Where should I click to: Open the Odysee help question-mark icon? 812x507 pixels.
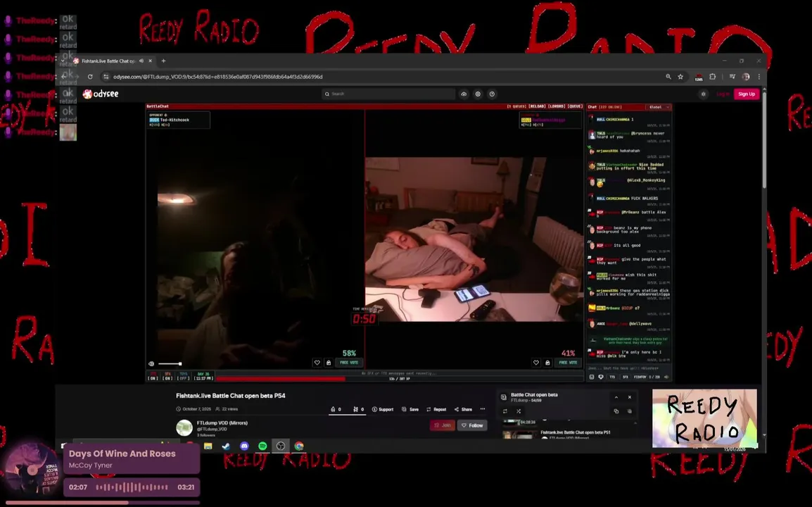[x=492, y=94]
